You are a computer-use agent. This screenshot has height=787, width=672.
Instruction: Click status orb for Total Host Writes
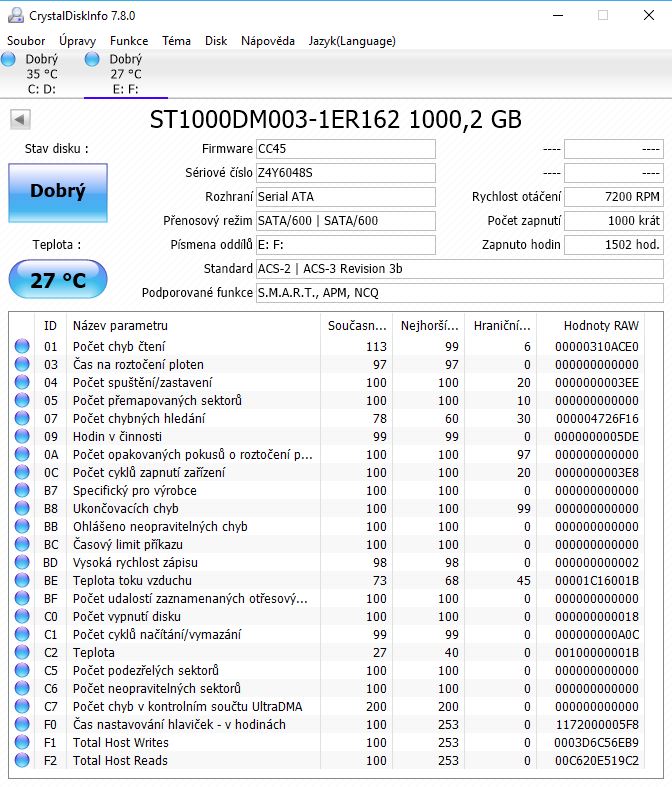point(22,742)
